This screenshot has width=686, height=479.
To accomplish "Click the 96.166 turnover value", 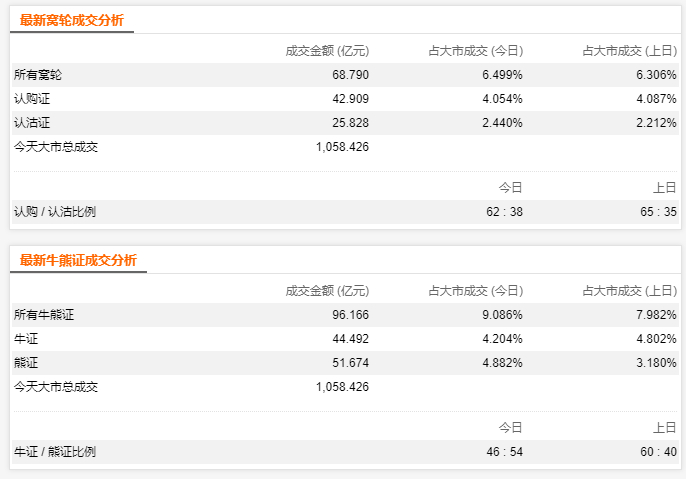I will click(x=350, y=315).
